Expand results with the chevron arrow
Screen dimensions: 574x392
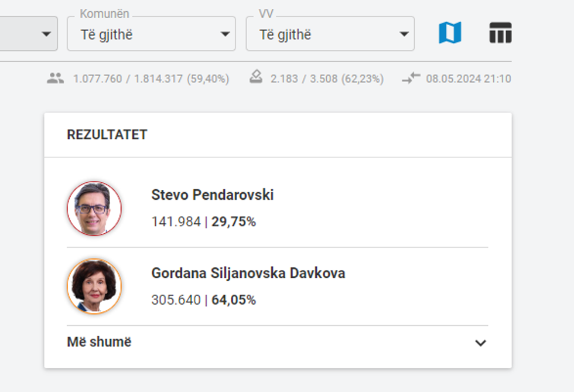pyautogui.click(x=480, y=343)
